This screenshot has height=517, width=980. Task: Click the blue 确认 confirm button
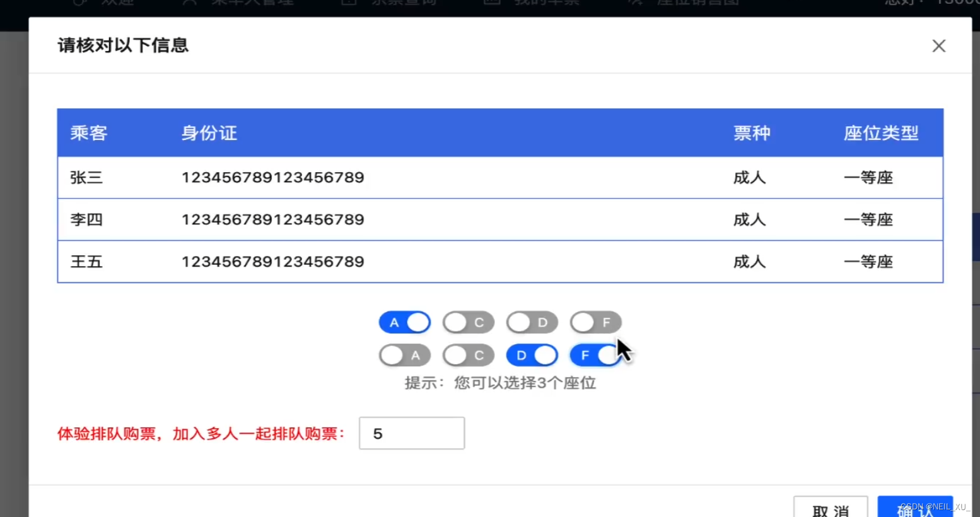point(915,507)
